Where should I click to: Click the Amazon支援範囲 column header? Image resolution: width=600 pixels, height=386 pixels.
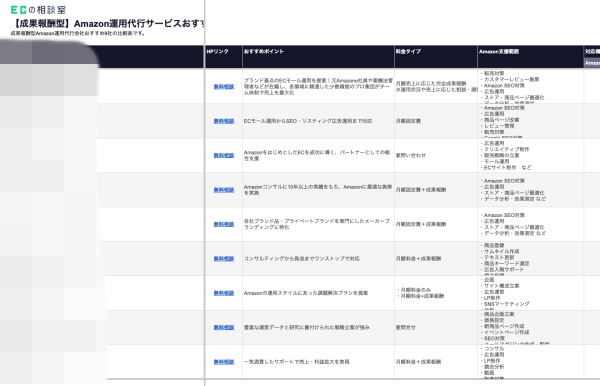click(499, 51)
